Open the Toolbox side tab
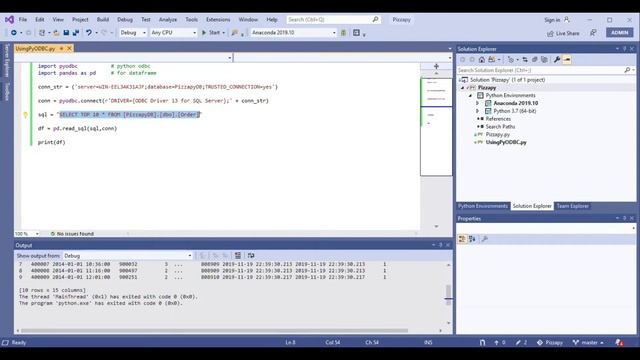640x360 pixels. pyautogui.click(x=7, y=91)
